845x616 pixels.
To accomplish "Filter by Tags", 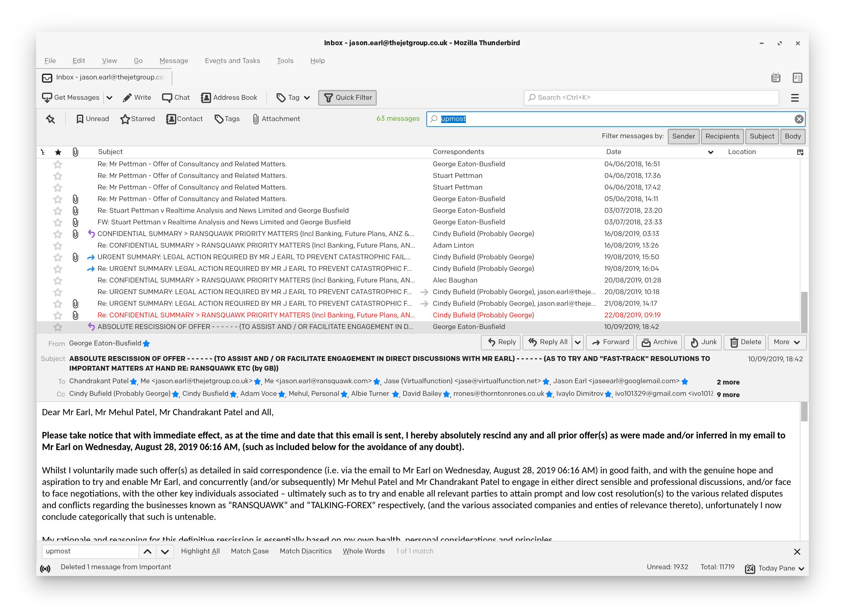I will (227, 119).
